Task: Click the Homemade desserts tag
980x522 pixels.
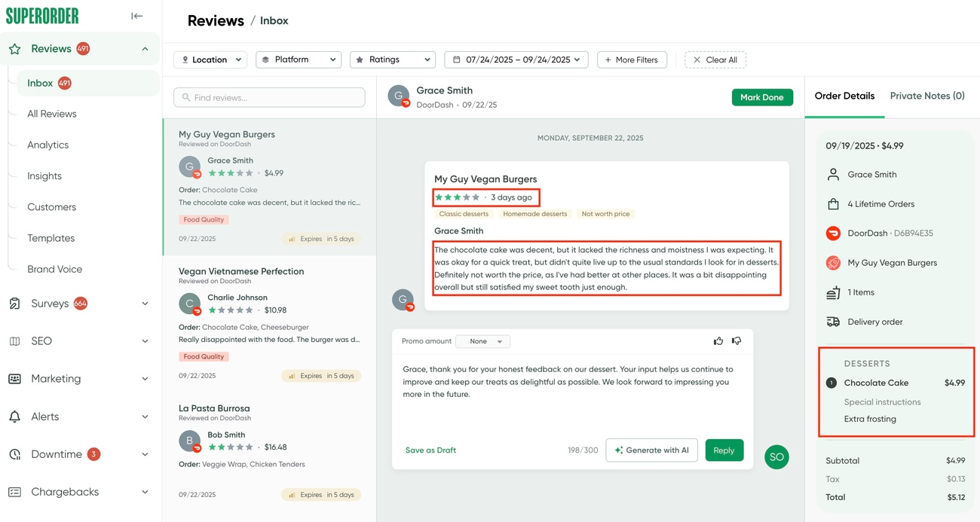Action: click(534, 214)
